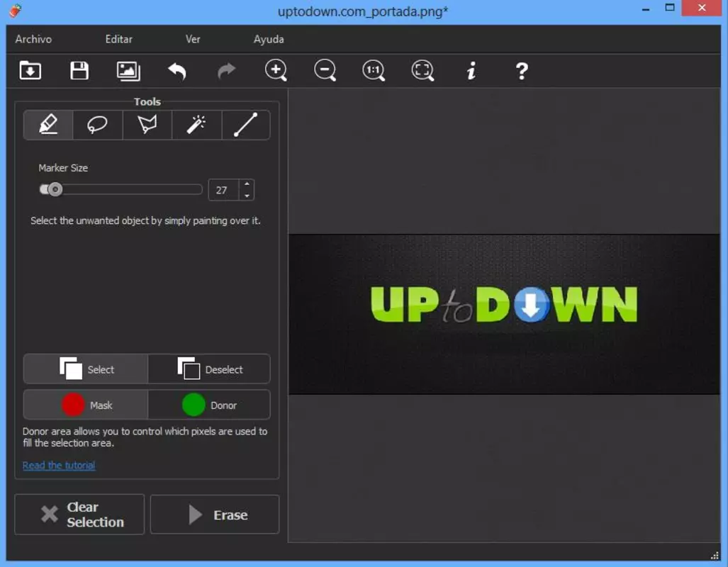Switch to Deselect mode
The image size is (728, 567).
point(209,369)
